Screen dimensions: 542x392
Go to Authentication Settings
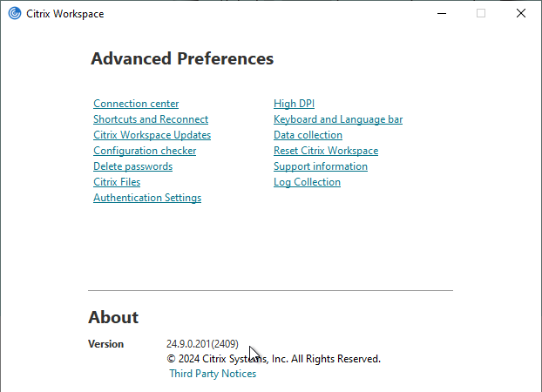(x=147, y=198)
